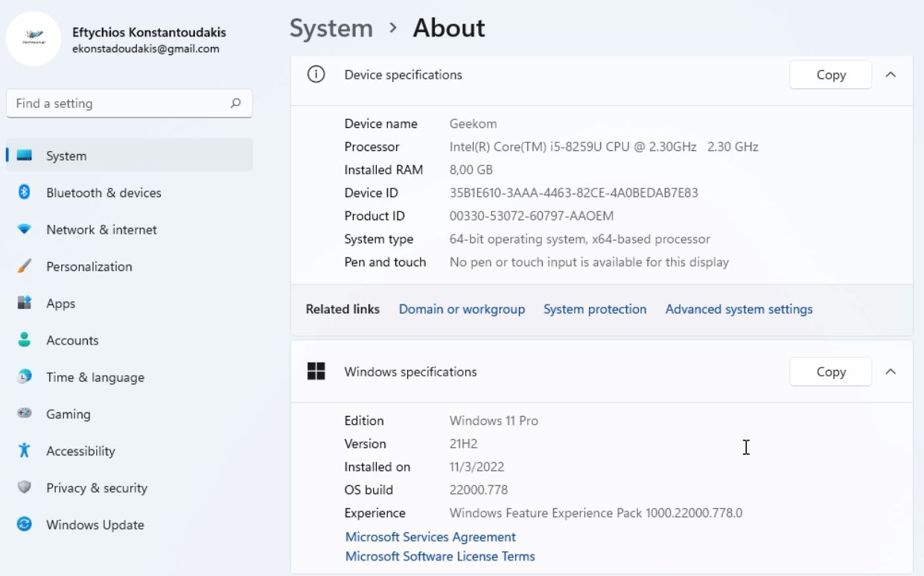
Task: Open Time & language globe icon
Action: click(24, 377)
